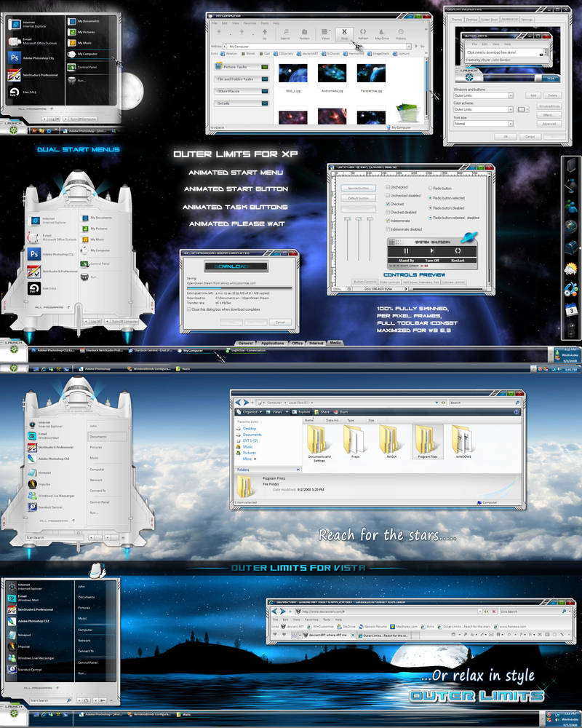Click the Back arrow in Vista Explorer window
Viewport: 582px width, 728px height.
pyautogui.click(x=239, y=403)
